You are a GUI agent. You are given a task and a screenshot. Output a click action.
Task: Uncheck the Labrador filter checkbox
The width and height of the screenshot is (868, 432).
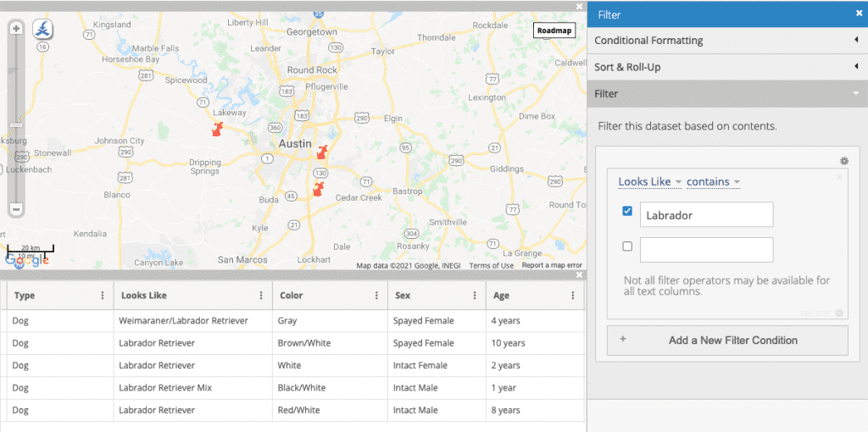point(627,212)
